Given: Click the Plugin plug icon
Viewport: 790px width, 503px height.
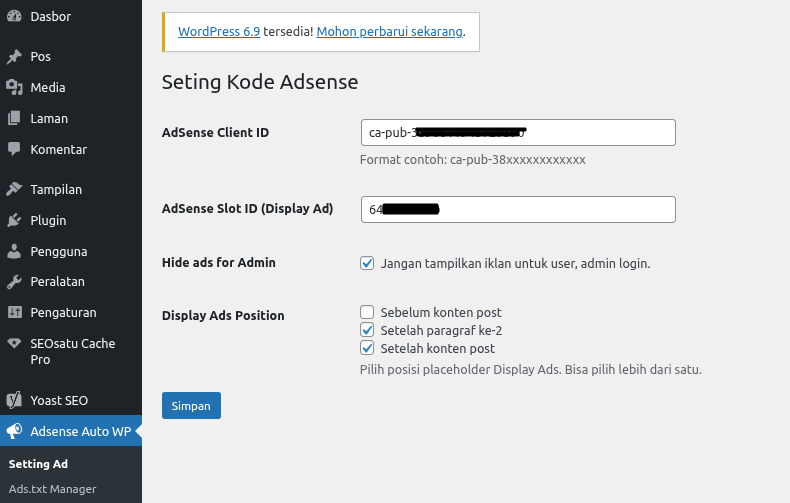Looking at the screenshot, I should (14, 221).
